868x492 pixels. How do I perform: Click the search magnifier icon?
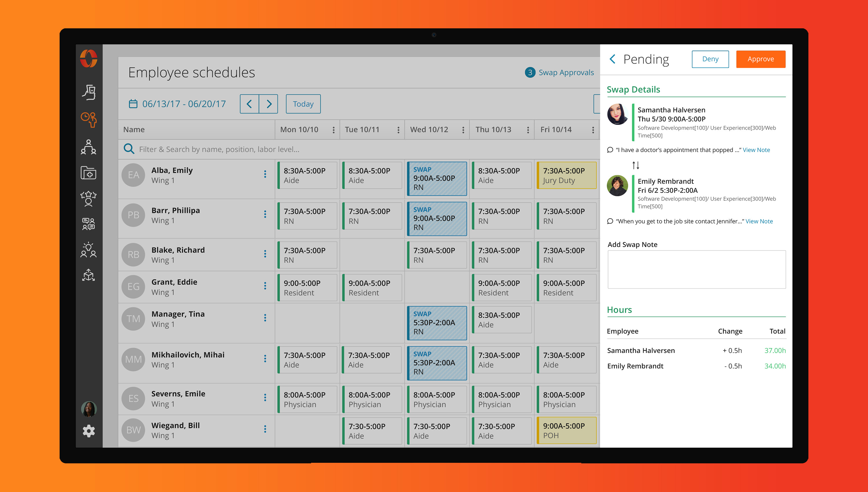tap(128, 149)
